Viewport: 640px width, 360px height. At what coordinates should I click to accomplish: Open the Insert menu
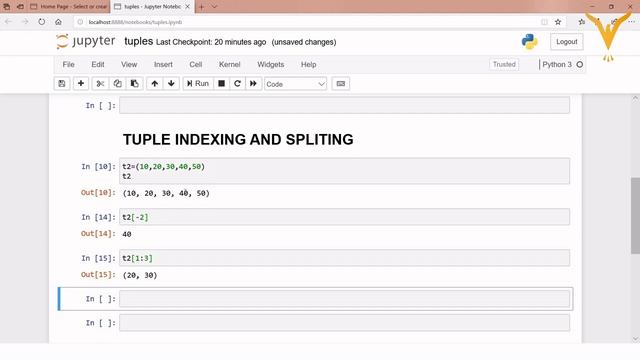(163, 64)
